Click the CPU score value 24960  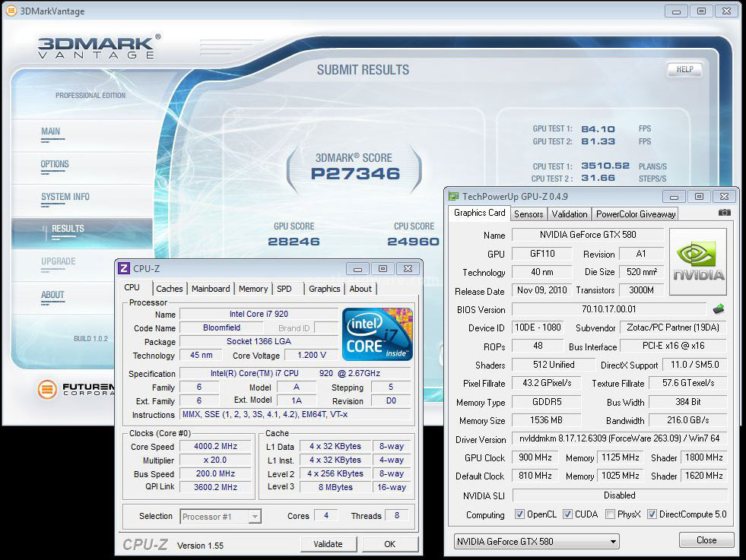[x=413, y=242]
